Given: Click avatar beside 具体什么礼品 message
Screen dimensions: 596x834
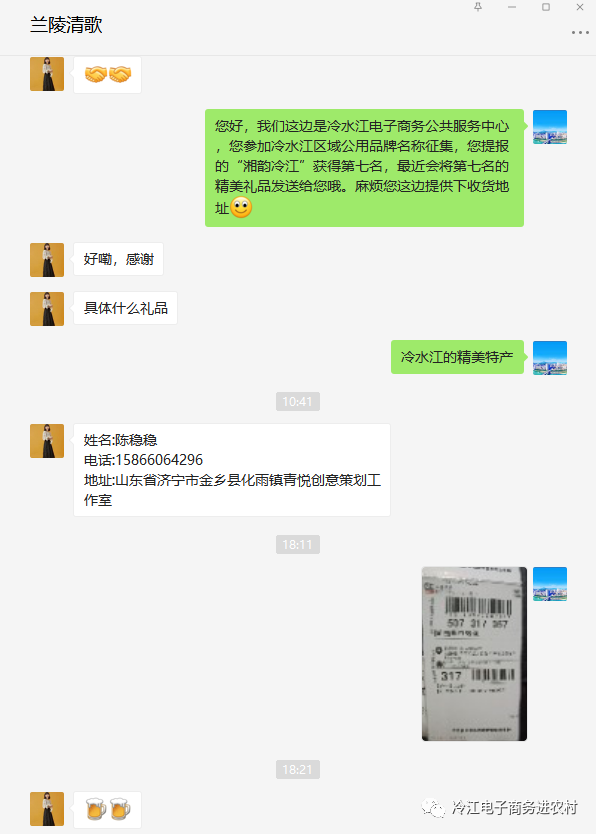Looking at the screenshot, I should coord(47,309).
